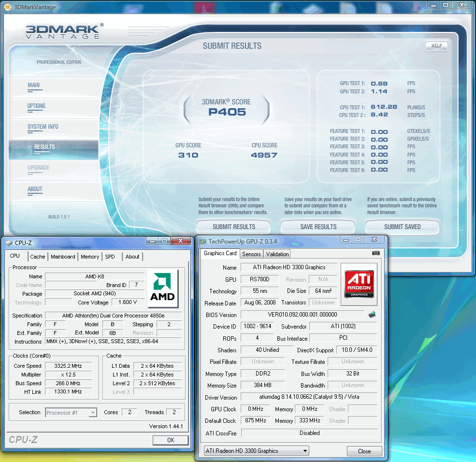This screenshot has width=476, height=462.
Task: Click the Package value Socket AM2 (940)
Action: coord(95,293)
